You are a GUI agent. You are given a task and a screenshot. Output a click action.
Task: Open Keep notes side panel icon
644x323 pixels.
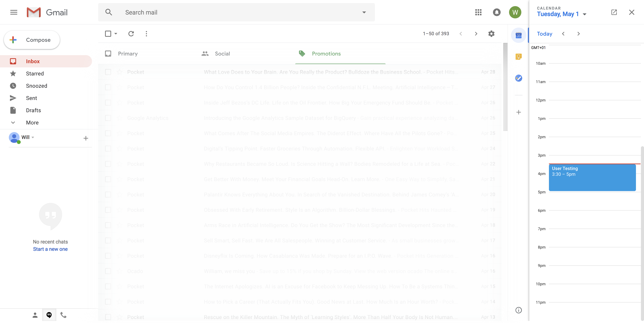tap(518, 57)
